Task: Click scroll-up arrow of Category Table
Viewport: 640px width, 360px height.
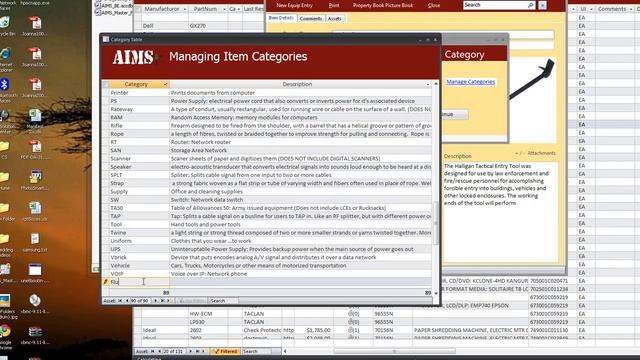Action: click(436, 84)
